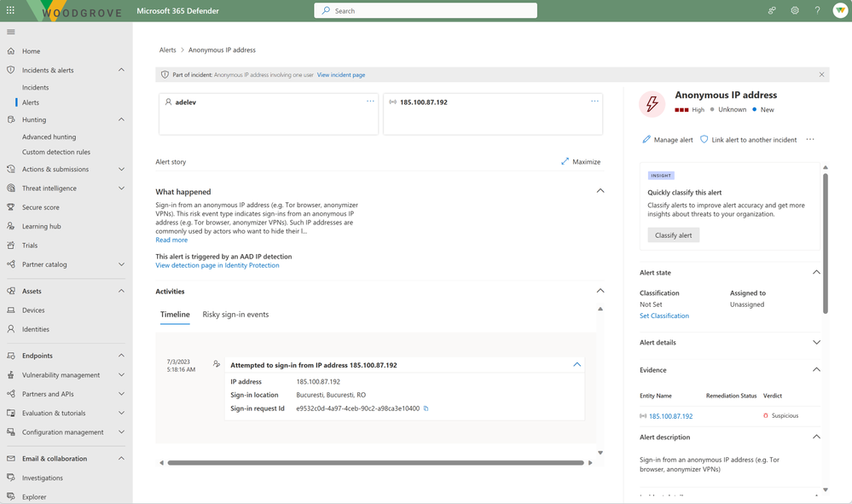The height and width of the screenshot is (504, 852).
Task: Click the horizontal timeline scrollbar
Action: 375,463
